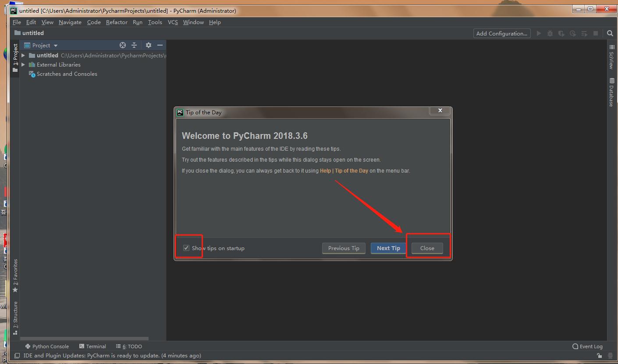Image resolution: width=618 pixels, height=364 pixels.
Task: Click the Next Tip button
Action: point(388,248)
